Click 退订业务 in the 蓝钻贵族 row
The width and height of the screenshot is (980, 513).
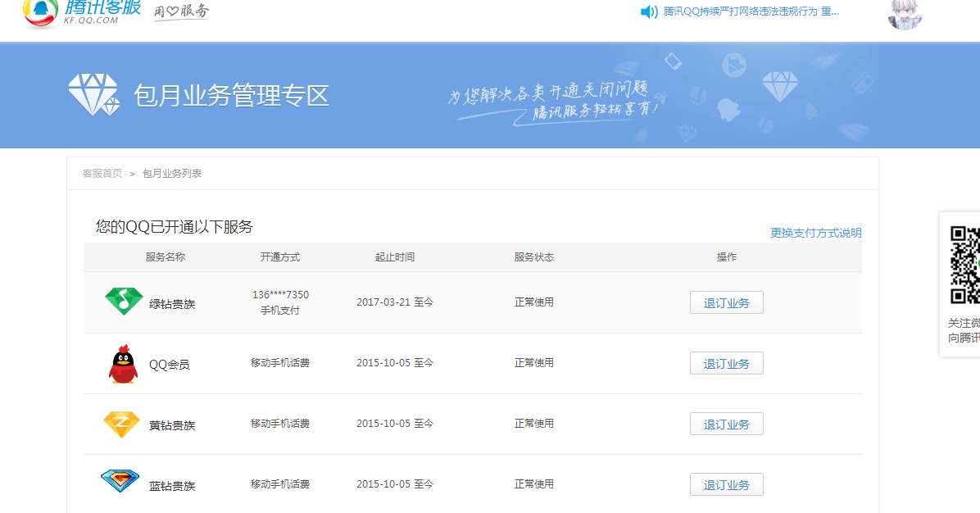tap(726, 484)
